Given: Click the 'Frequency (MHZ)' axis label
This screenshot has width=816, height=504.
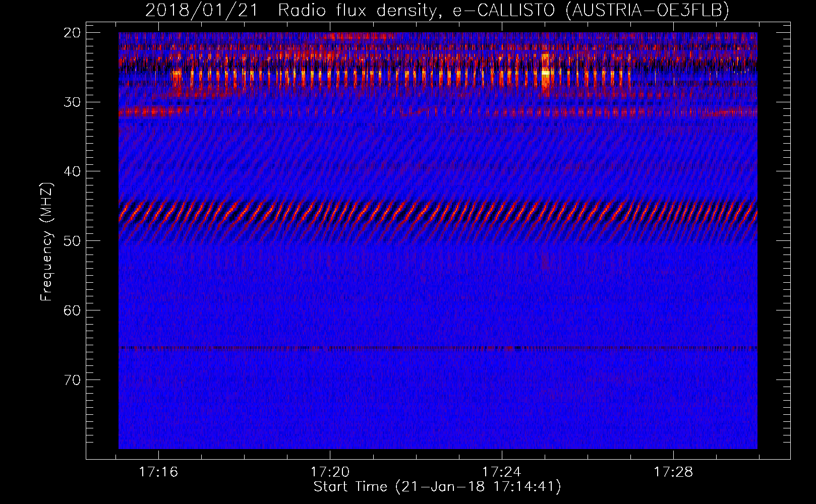Looking at the screenshot, I should (x=47, y=242).
